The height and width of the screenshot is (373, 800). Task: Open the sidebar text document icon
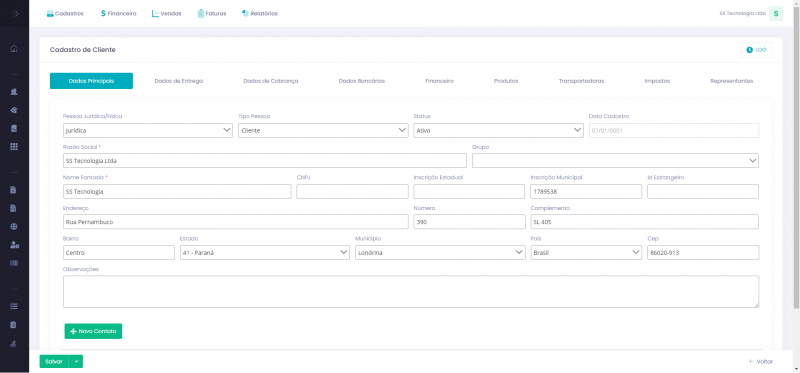[14, 208]
